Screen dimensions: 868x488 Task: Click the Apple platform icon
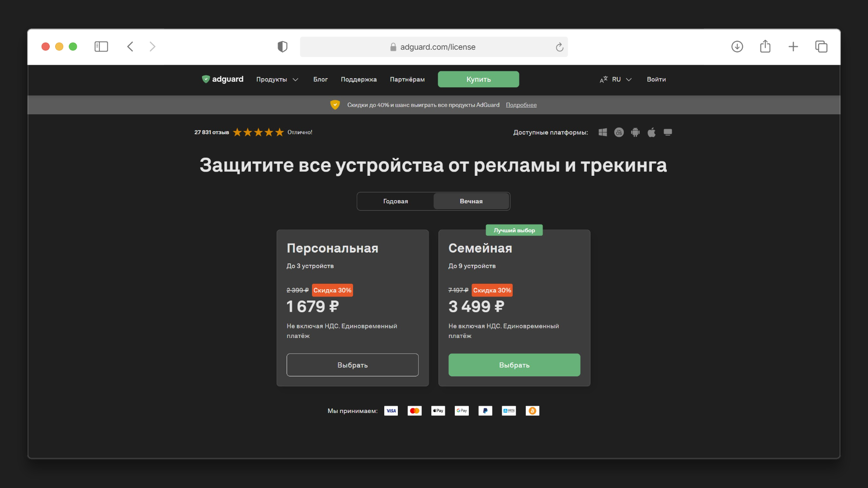tap(651, 132)
